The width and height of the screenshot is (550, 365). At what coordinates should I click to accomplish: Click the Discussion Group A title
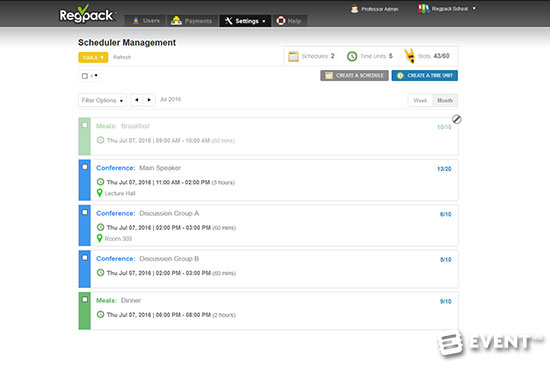tap(169, 213)
